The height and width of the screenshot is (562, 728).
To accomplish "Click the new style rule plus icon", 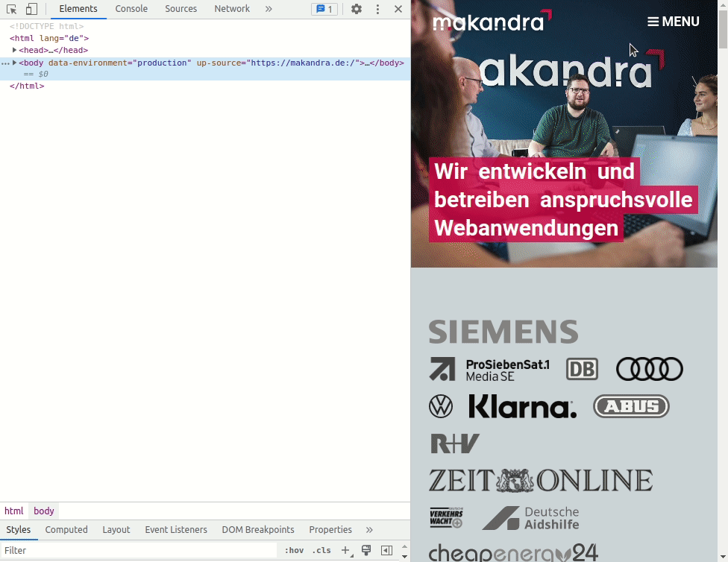I will coord(345,550).
